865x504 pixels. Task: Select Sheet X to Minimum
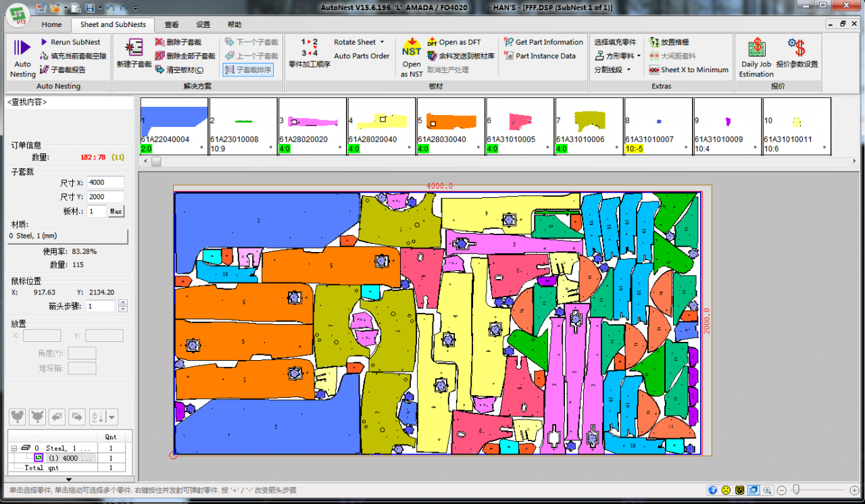pyautogui.click(x=689, y=70)
